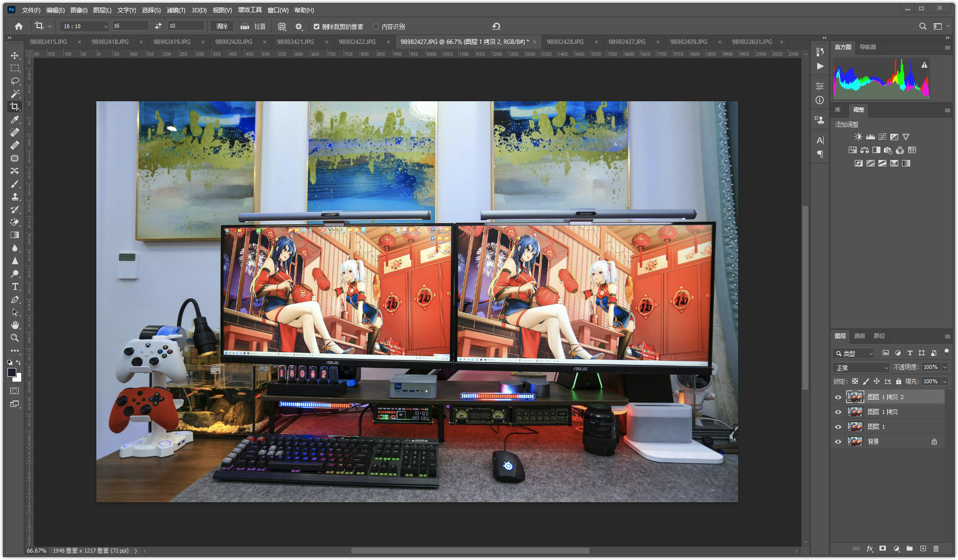
Task: Select the Eyedropper tool
Action: [15, 120]
